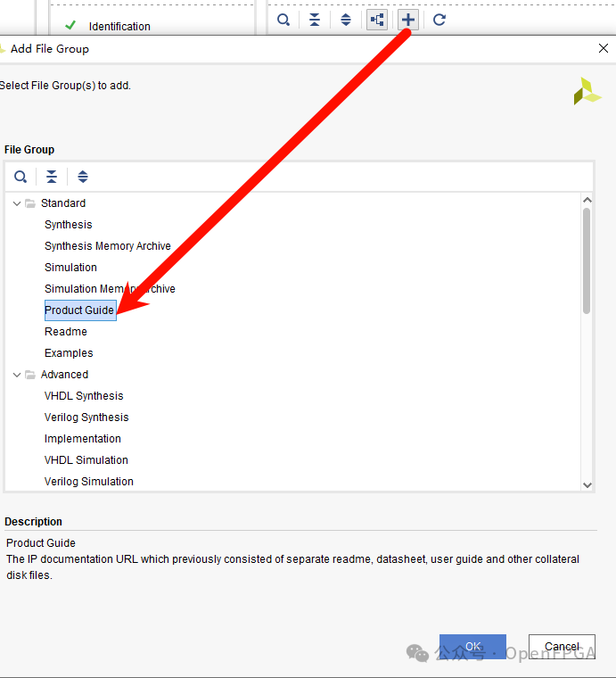
Task: Close the Add File Group dialog
Action: [604, 48]
